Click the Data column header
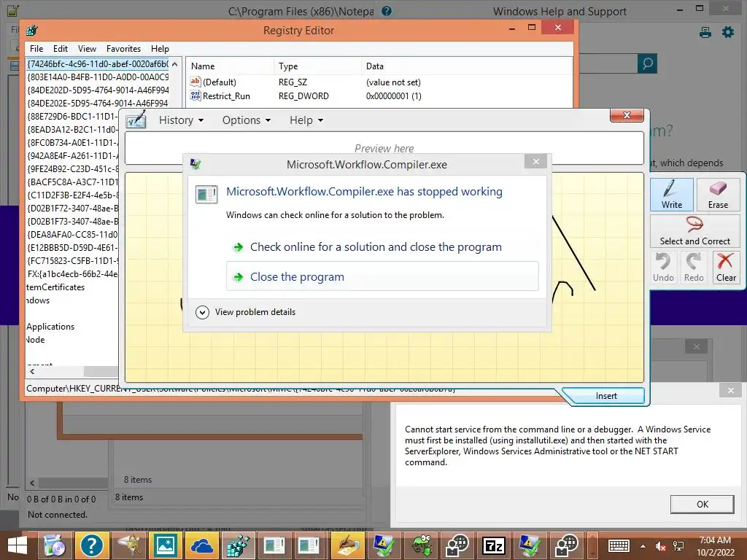 pos(467,66)
